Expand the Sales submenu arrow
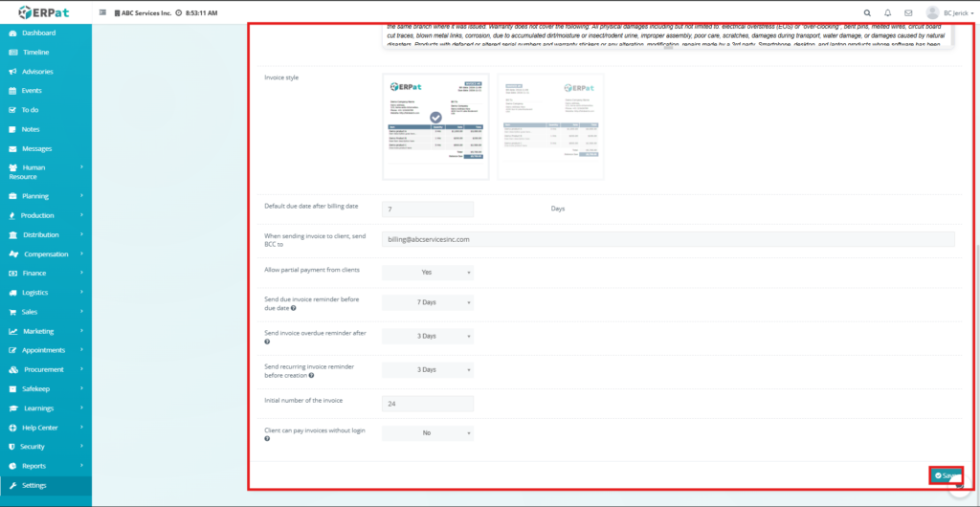 [x=82, y=312]
